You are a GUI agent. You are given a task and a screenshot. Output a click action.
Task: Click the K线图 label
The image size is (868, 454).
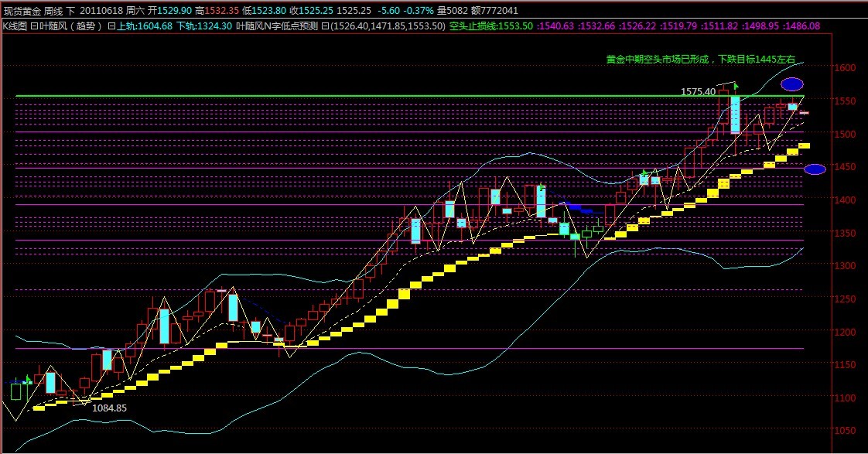click(x=15, y=26)
